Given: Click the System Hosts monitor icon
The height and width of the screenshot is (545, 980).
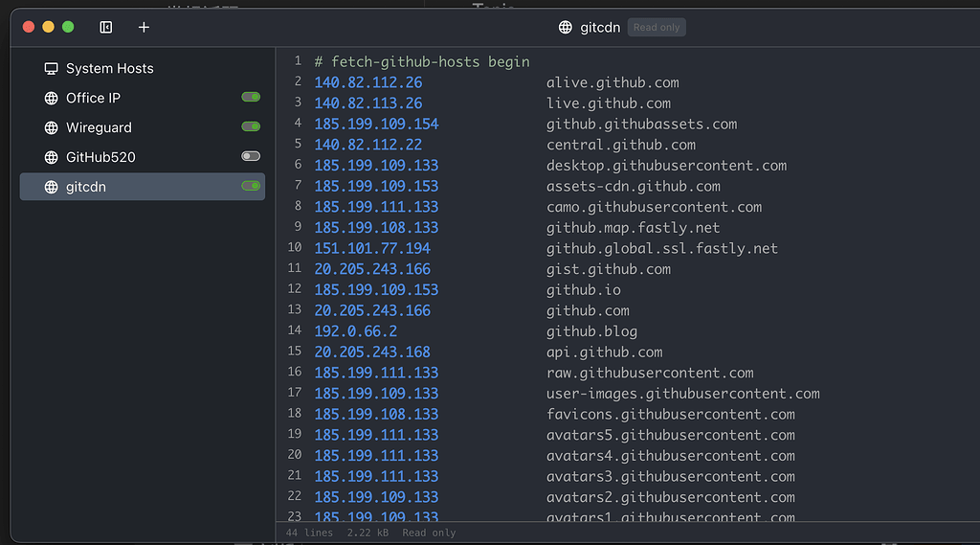Looking at the screenshot, I should click(52, 68).
